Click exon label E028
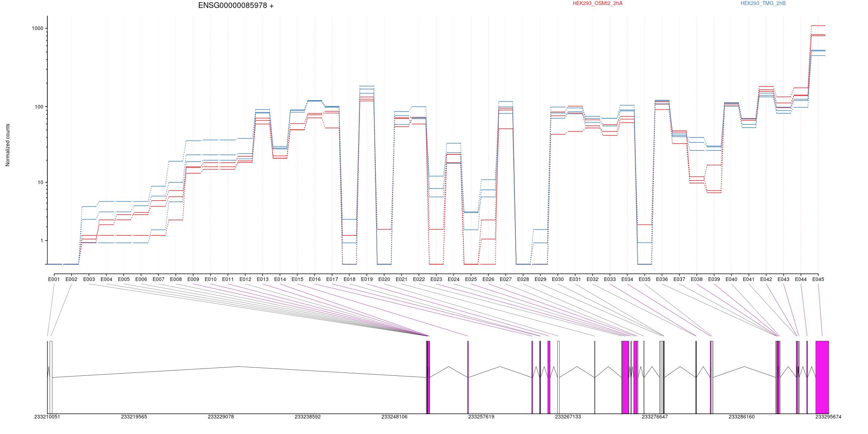Viewport: 868px width, 434px height. [x=523, y=279]
